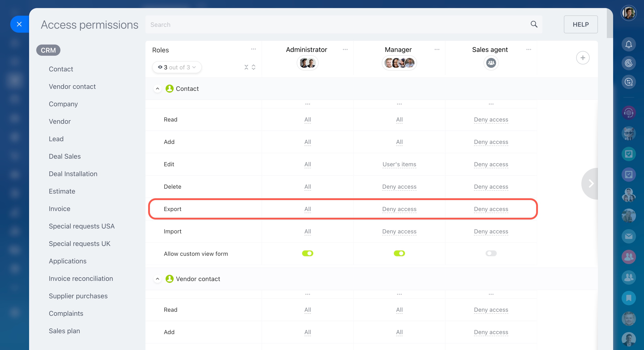This screenshot has width=644, height=350.
Task: Open the 3 out of 3 roles dropdown
Action: tap(177, 67)
